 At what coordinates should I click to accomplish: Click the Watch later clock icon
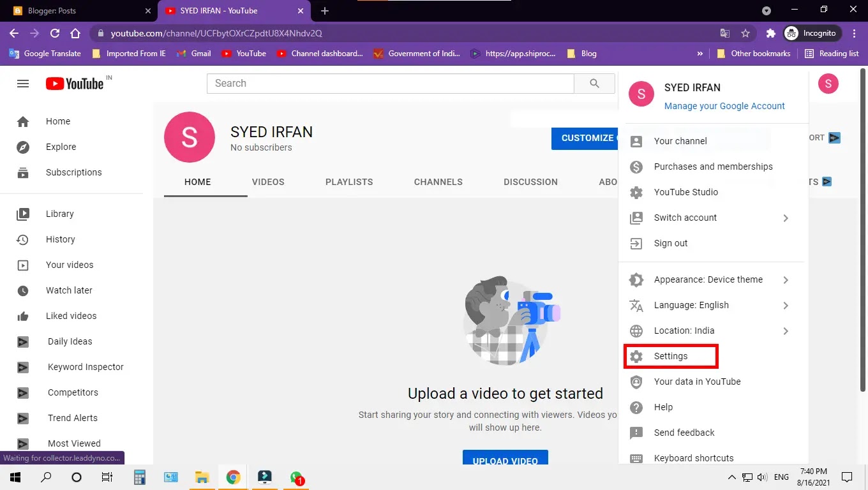pos(23,291)
